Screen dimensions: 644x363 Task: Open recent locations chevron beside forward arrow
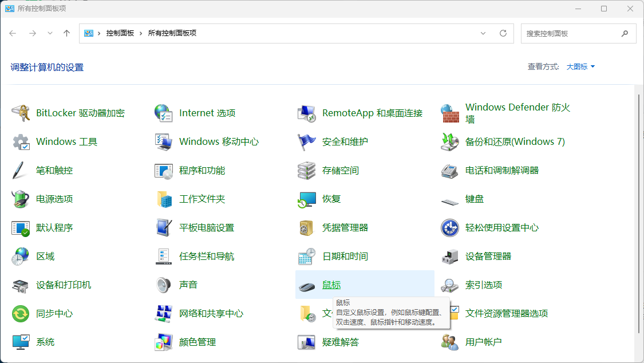(50, 33)
